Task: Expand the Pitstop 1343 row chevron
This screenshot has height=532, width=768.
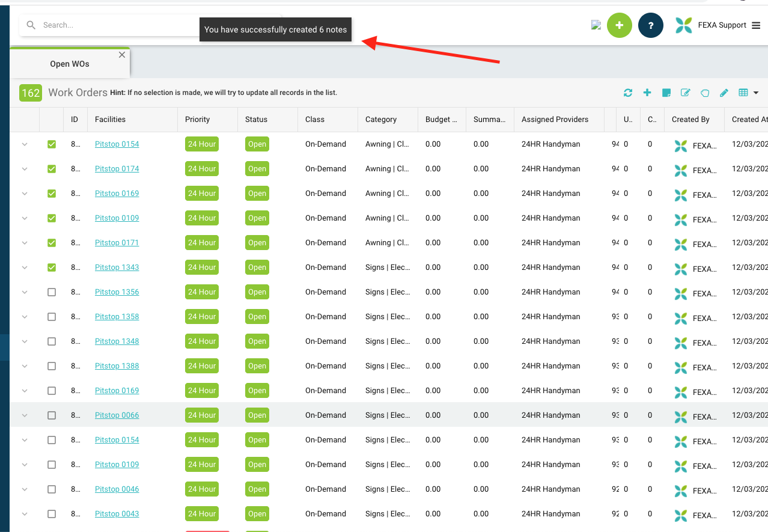Action: click(25, 268)
